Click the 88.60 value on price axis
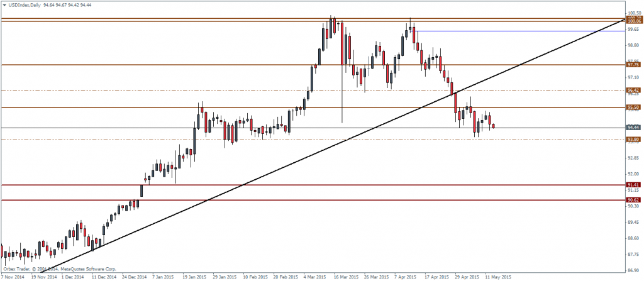Screen dimensions: 644x281 point(633,238)
